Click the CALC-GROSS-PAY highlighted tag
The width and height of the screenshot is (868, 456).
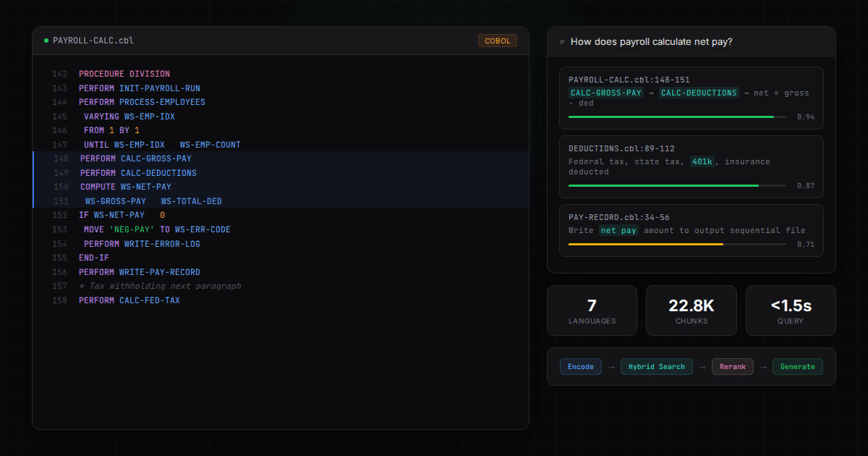click(606, 93)
